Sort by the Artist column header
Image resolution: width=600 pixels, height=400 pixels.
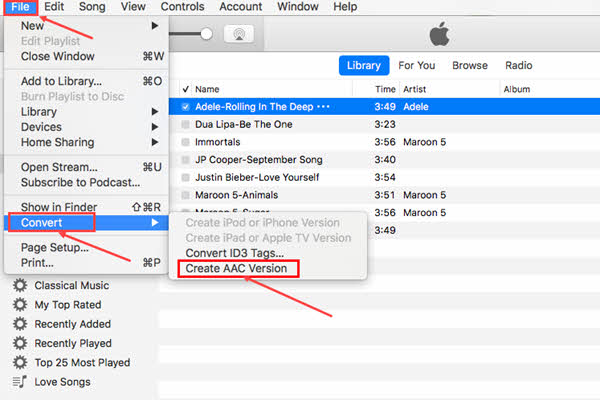414,89
